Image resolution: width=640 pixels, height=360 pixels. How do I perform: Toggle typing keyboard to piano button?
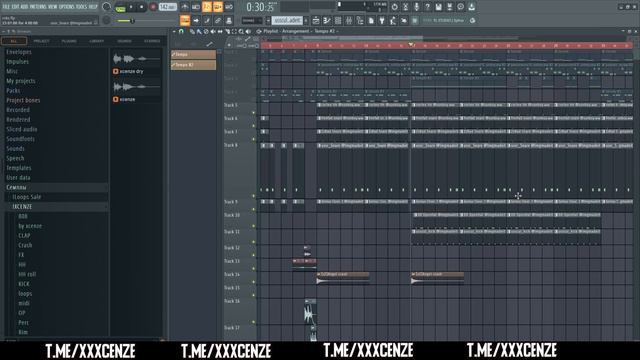(x=185, y=20)
